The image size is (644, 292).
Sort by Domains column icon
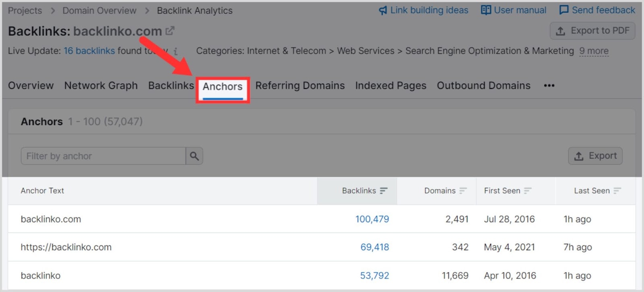(x=463, y=191)
